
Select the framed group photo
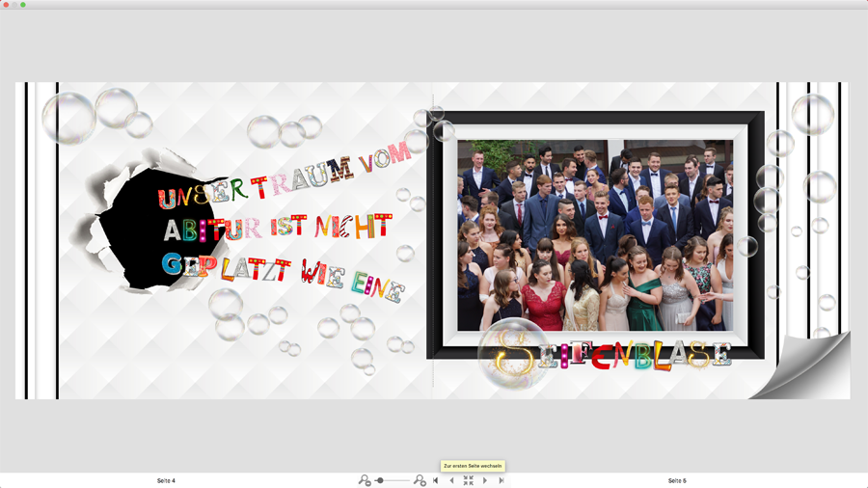[595, 235]
